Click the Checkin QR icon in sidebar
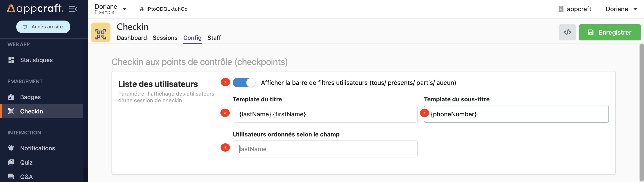Screen dimensions: 644x182 pos(11,111)
